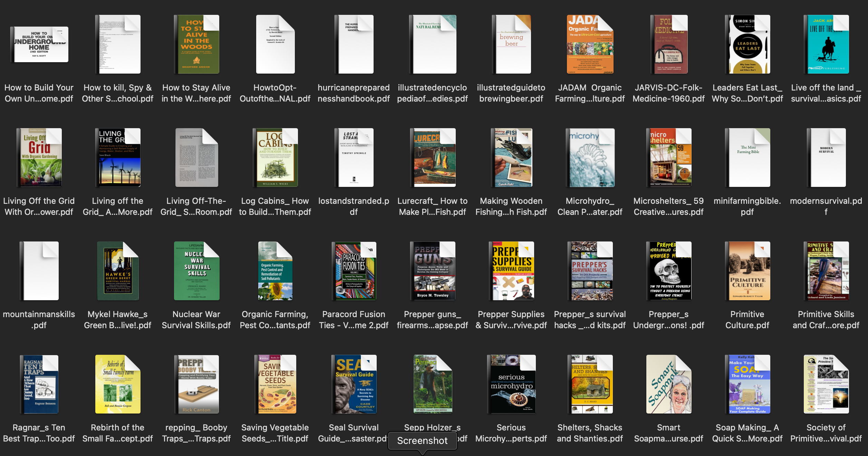
Task: Click the 'Serious Microhy...perts.pdf' filename
Action: click(511, 433)
